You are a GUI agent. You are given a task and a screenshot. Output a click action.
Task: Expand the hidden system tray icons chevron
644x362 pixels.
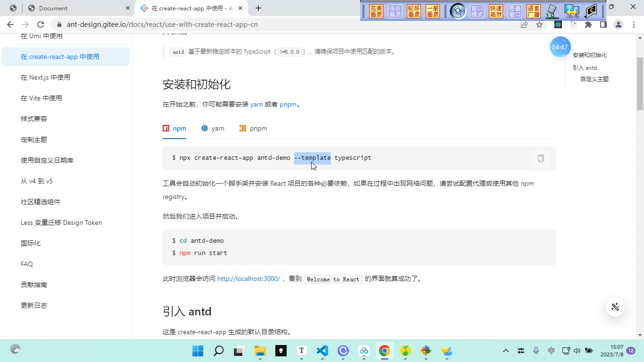(x=506, y=351)
